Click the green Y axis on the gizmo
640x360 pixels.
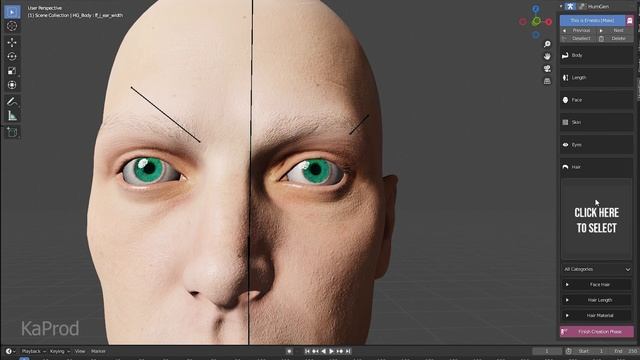[536, 21]
